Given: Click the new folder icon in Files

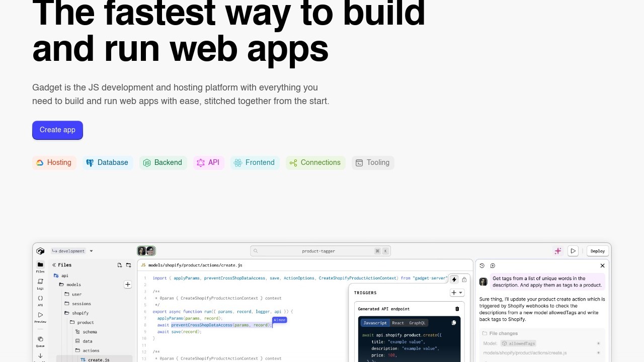Looking at the screenshot, I should [x=129, y=265].
